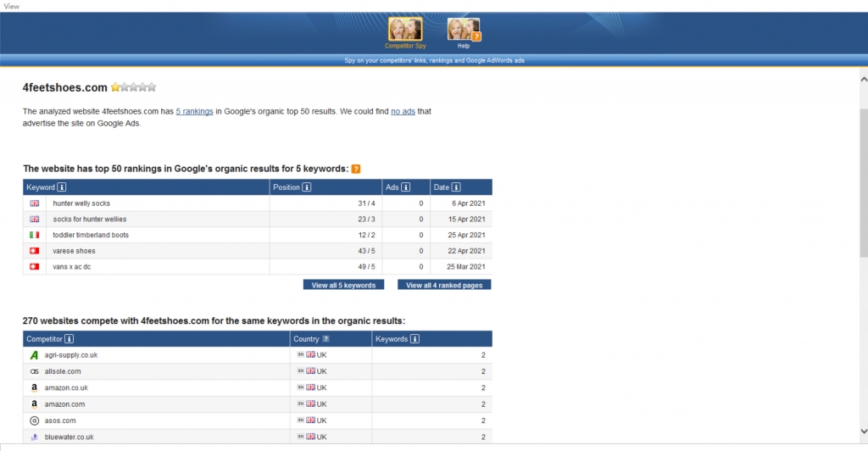Click the orange help icon beside 5 keywords heading
Screen dimensions: 868x451
pyautogui.click(x=356, y=169)
